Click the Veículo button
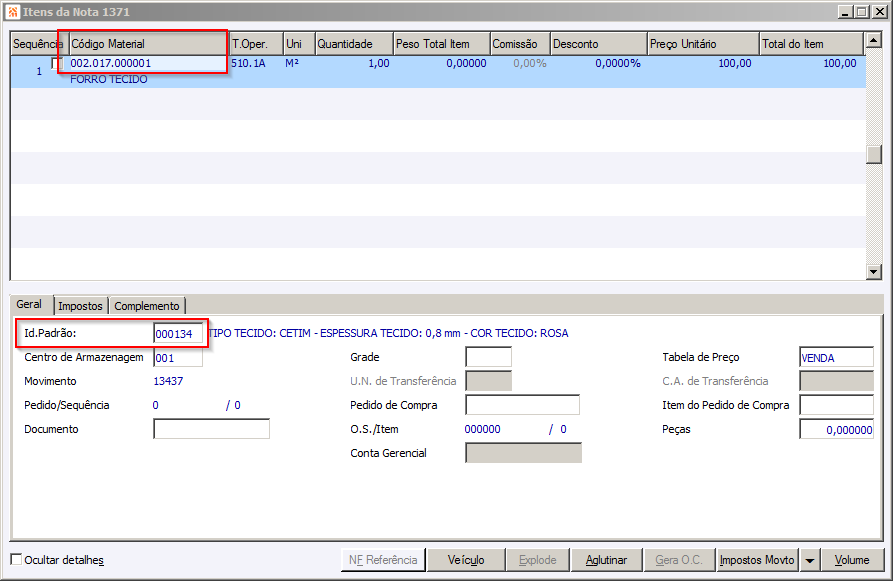 (x=466, y=560)
